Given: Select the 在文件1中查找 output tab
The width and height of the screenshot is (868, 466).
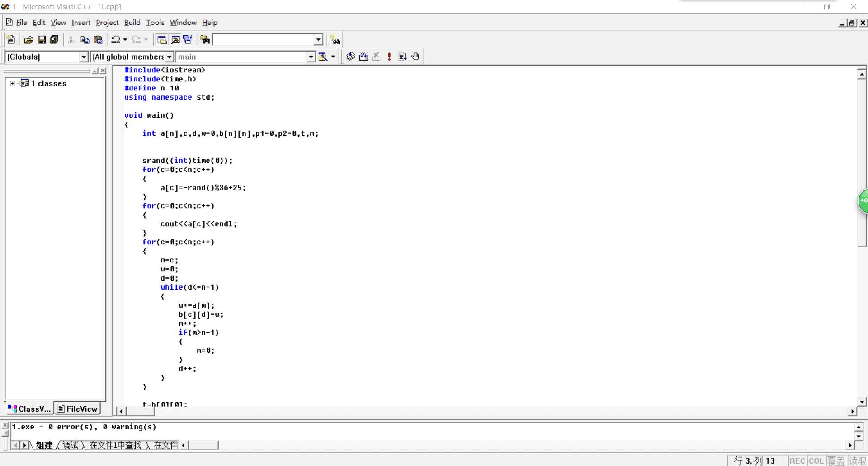Looking at the screenshot, I should pos(115,445).
